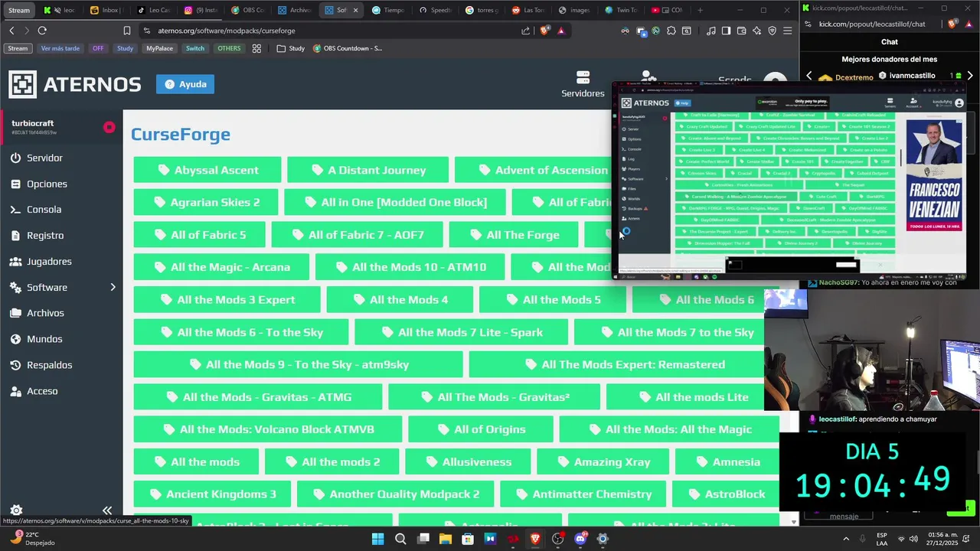This screenshot has width=980, height=551.
Task: Select the A Distant Journey modpack
Action: click(x=367, y=170)
